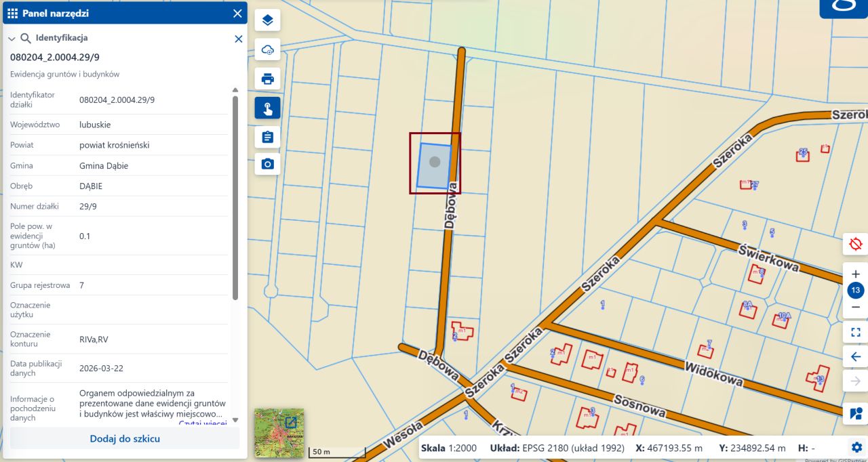Click the Numer działki 29/9 value
Viewport: 868px width, 462px height.
tap(88, 206)
